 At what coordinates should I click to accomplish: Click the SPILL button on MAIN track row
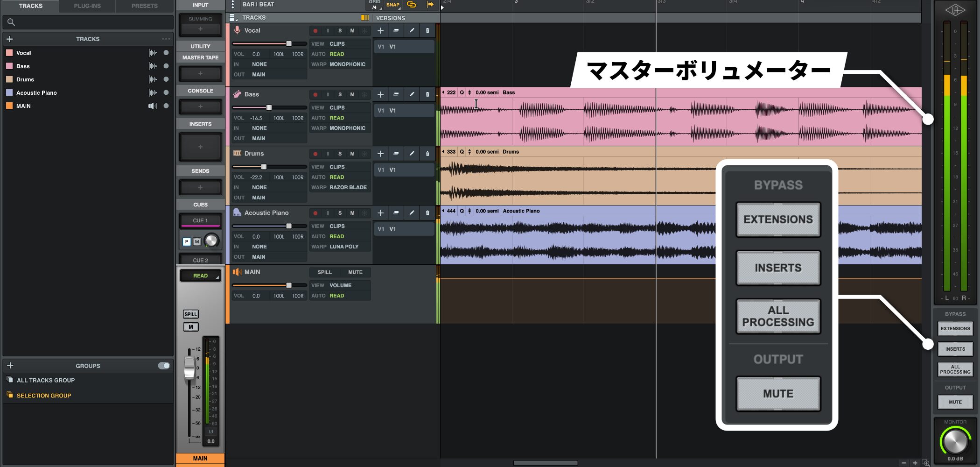pyautogui.click(x=324, y=272)
